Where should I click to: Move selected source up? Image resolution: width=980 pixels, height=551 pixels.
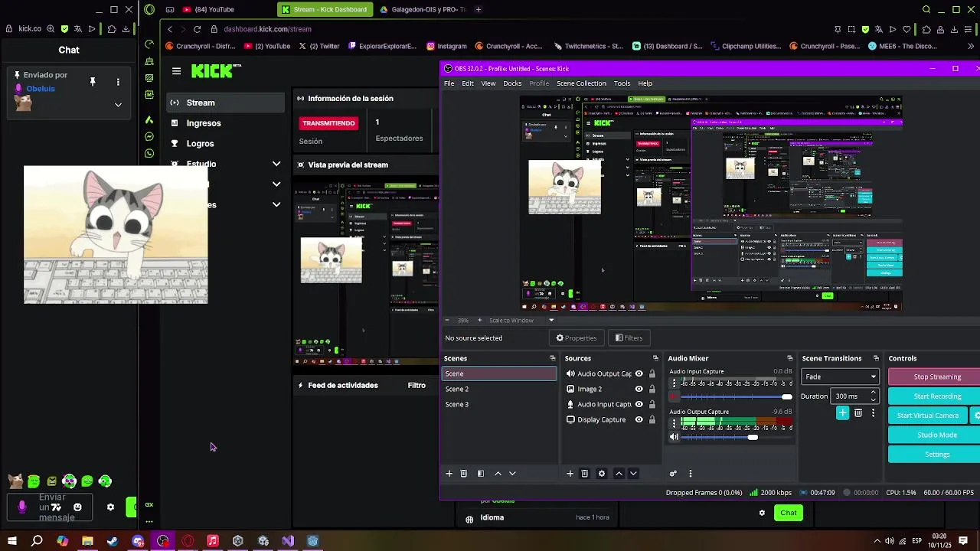click(619, 474)
